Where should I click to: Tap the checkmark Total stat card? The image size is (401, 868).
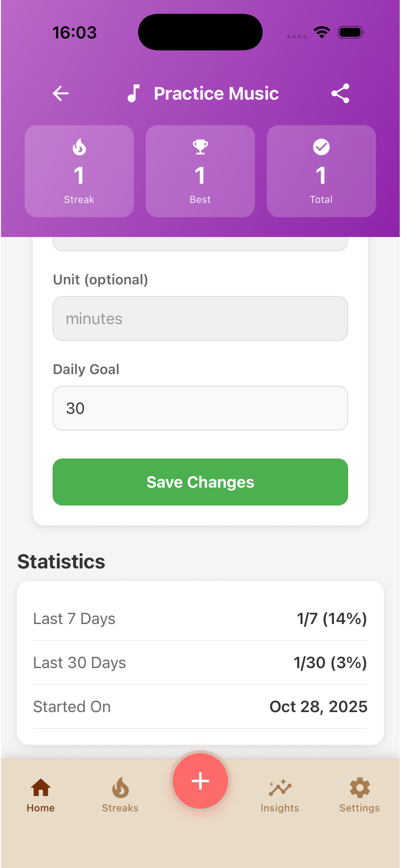pyautogui.click(x=321, y=171)
